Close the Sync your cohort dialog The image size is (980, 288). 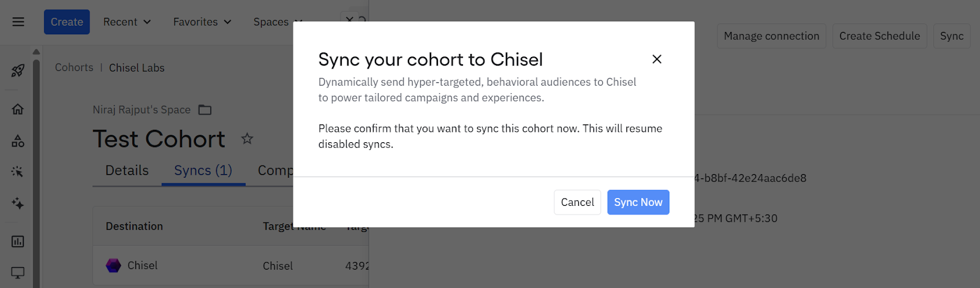pos(657,59)
